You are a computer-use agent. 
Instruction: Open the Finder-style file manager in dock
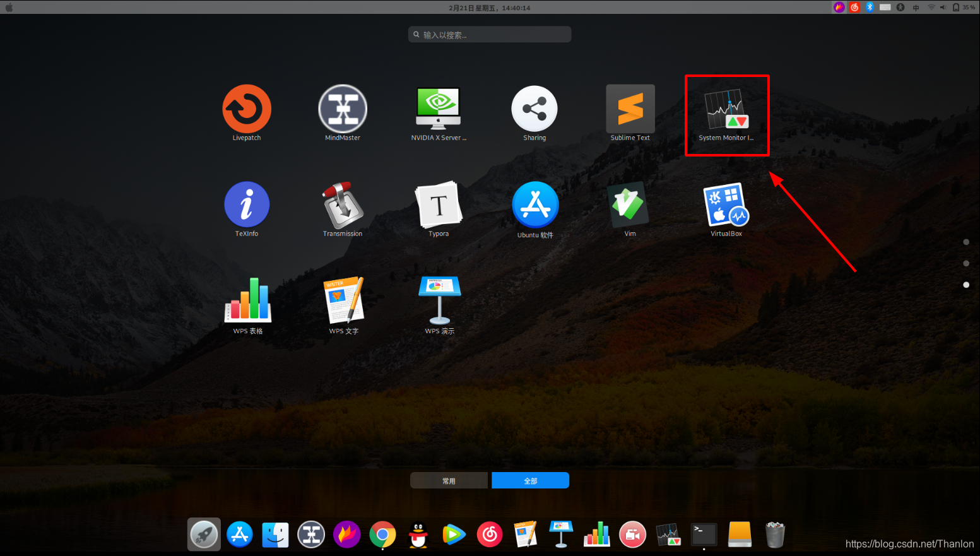coord(276,535)
